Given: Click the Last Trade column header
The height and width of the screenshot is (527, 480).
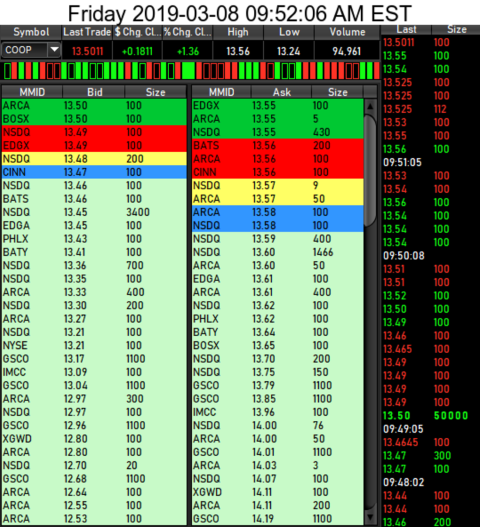Looking at the screenshot, I should click(x=87, y=32).
